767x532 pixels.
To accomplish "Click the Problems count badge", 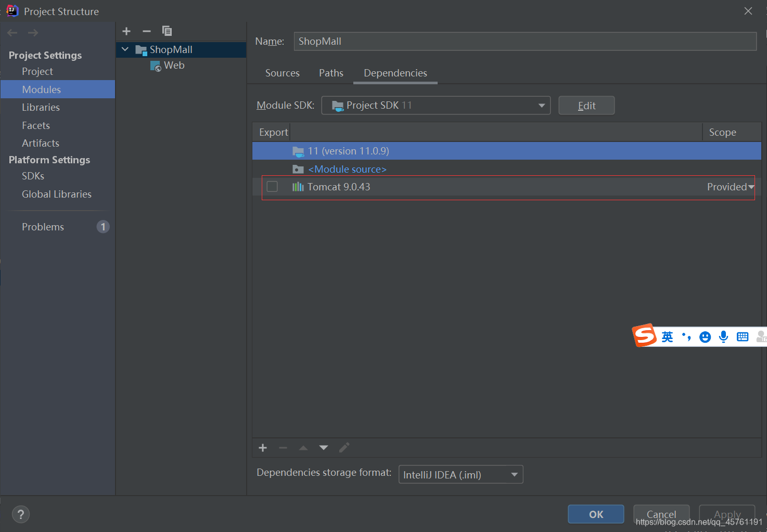I will tap(103, 227).
